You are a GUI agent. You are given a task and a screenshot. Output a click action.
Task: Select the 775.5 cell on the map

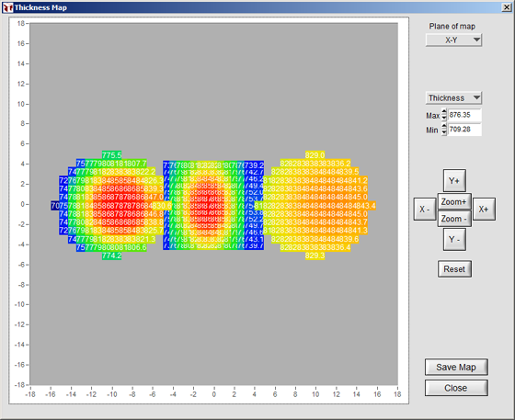click(111, 155)
